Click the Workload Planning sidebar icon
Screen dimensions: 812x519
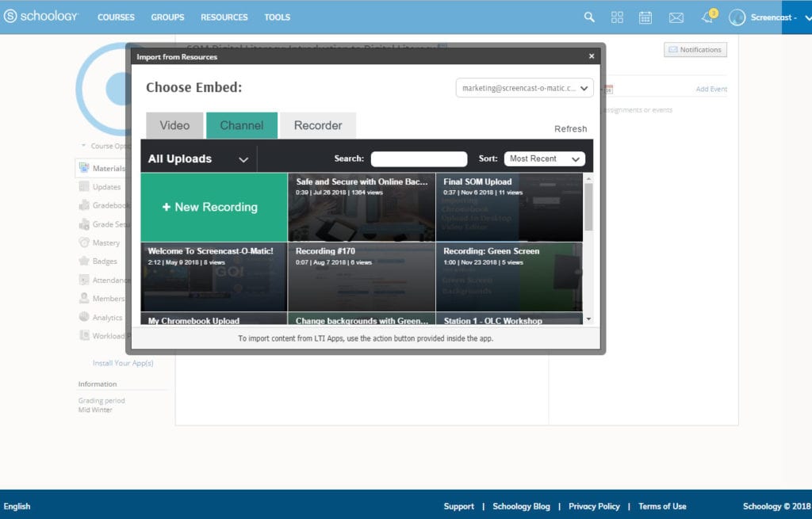(84, 335)
